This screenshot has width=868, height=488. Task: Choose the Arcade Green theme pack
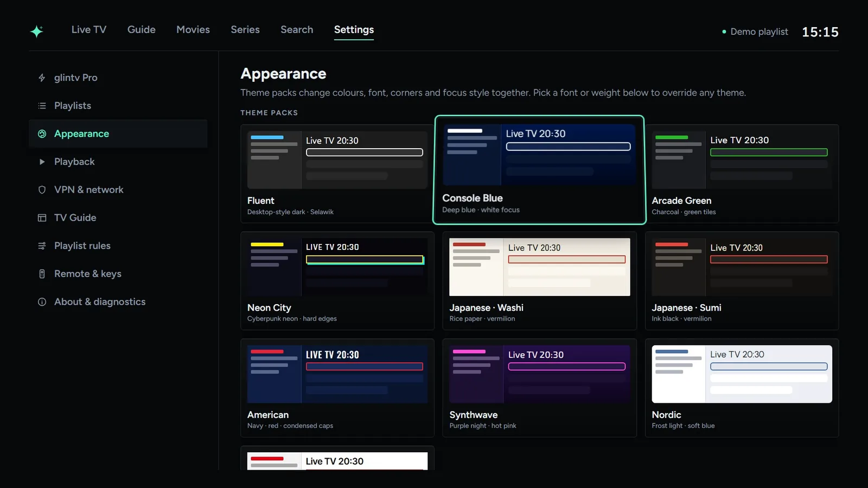click(742, 174)
